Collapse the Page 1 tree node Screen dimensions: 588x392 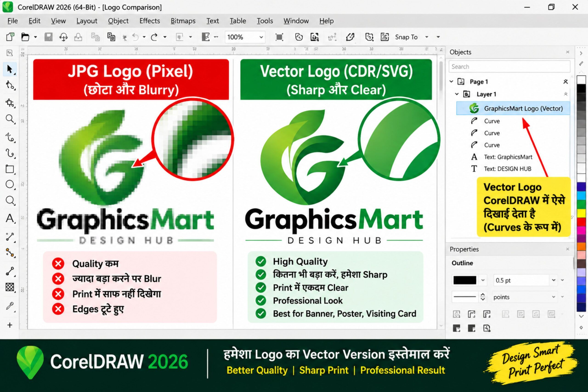451,82
